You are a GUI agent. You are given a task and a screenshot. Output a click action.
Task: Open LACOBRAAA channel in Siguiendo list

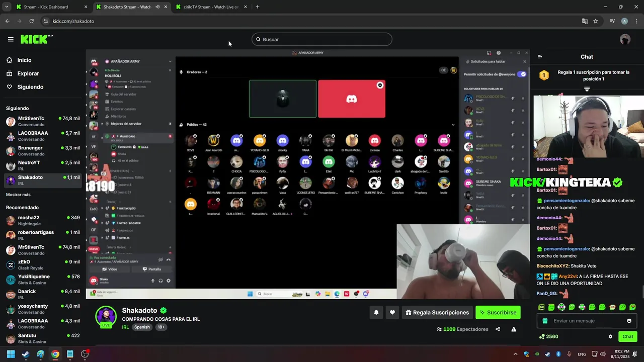(43, 136)
